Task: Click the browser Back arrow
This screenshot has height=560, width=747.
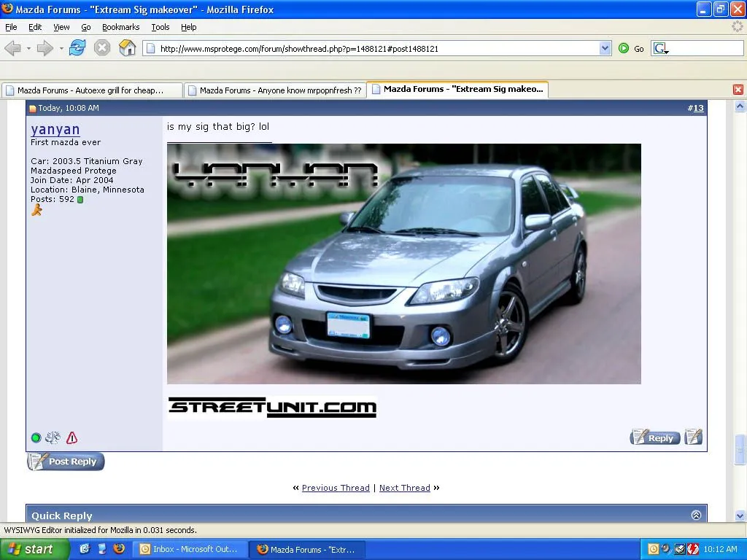Action: tap(13, 48)
